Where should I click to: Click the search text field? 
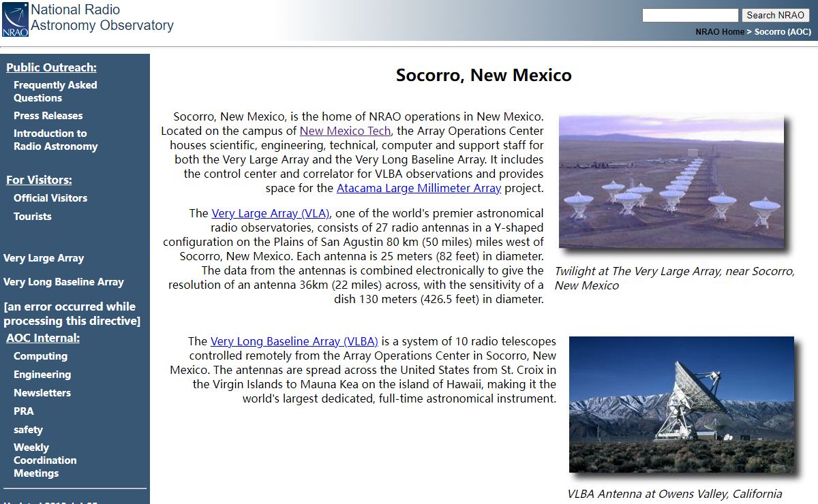(691, 15)
